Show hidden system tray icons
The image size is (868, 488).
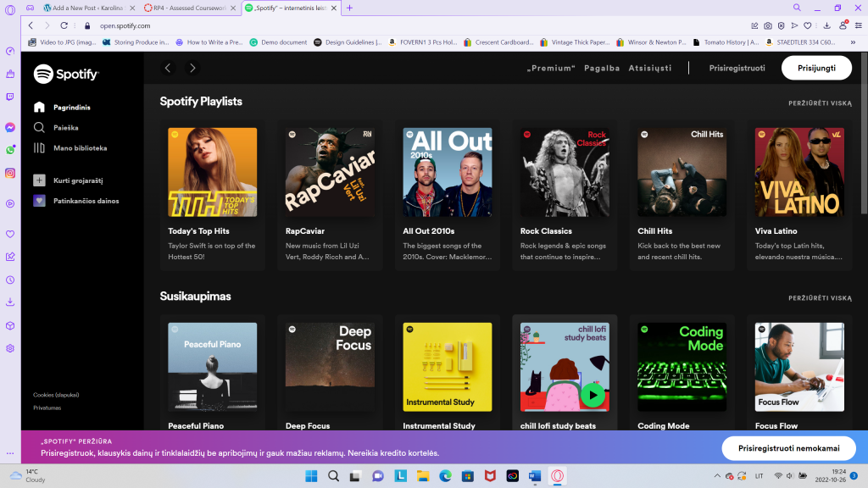click(x=717, y=476)
